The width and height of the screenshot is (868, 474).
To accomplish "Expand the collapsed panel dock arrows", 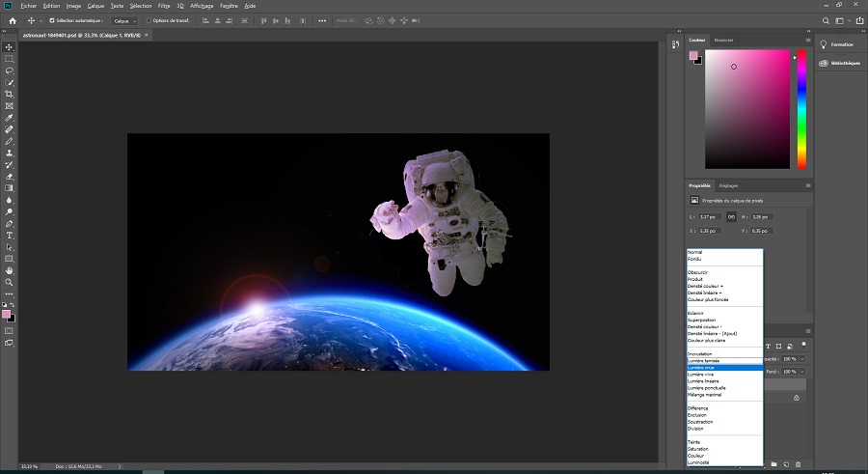I will click(x=679, y=31).
